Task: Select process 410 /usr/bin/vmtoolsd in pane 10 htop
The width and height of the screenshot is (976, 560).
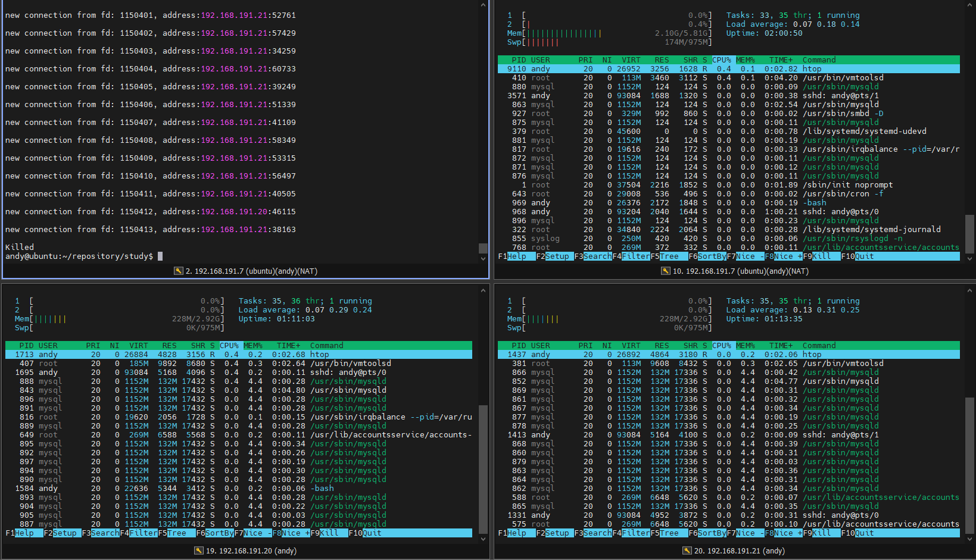Action: 729,78
